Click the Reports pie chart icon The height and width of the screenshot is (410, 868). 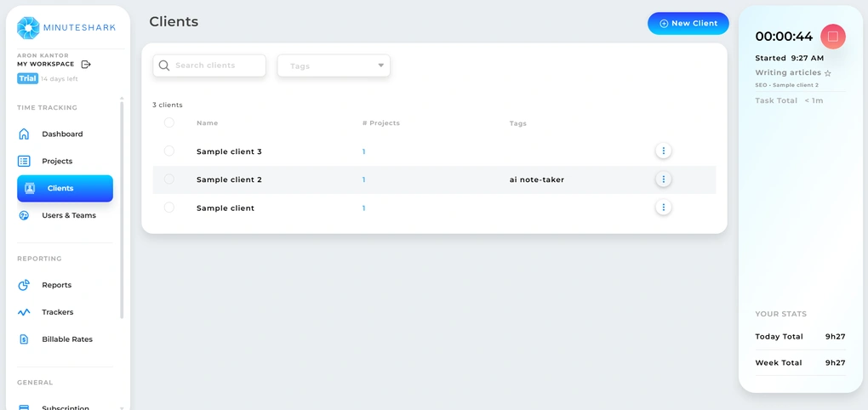[x=24, y=285]
